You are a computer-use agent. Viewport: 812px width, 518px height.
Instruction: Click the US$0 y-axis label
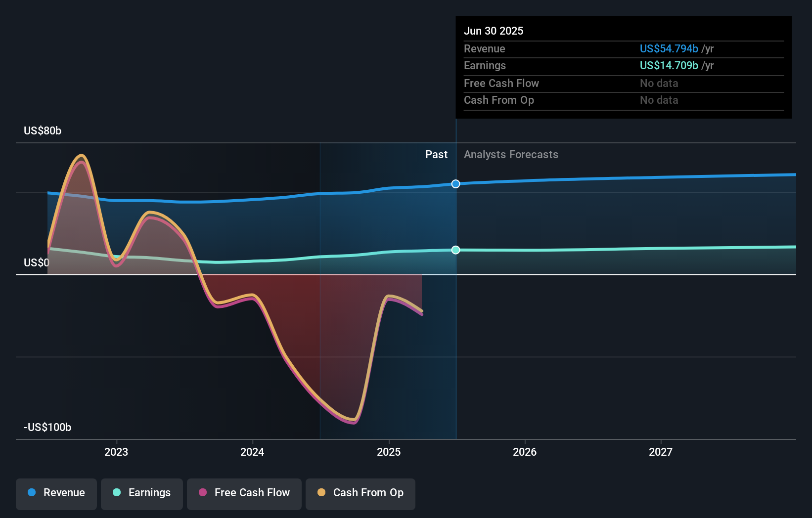(x=37, y=262)
